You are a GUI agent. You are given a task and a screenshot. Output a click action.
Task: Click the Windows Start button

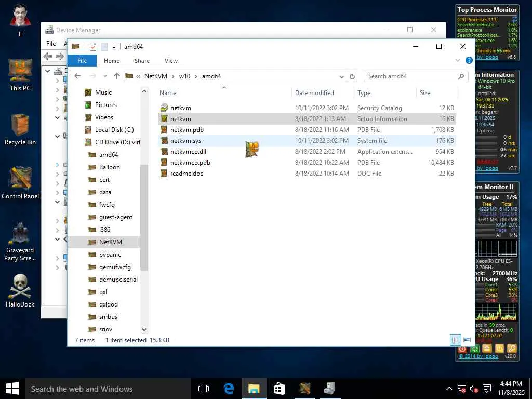(12, 389)
